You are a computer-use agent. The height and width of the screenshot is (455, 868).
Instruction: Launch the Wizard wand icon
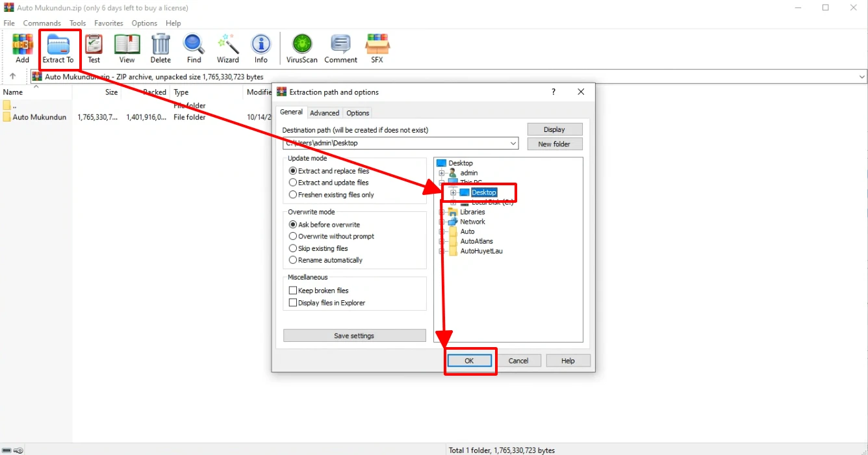[x=228, y=49]
